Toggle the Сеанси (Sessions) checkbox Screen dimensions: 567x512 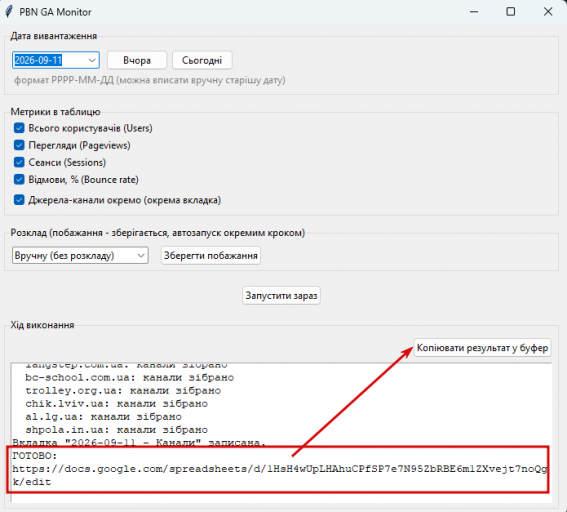pyautogui.click(x=19, y=162)
